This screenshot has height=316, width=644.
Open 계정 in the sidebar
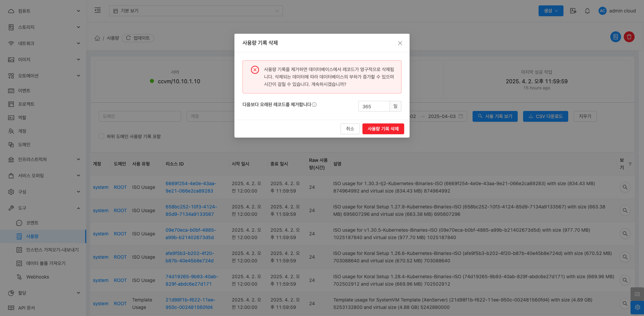[43, 131]
